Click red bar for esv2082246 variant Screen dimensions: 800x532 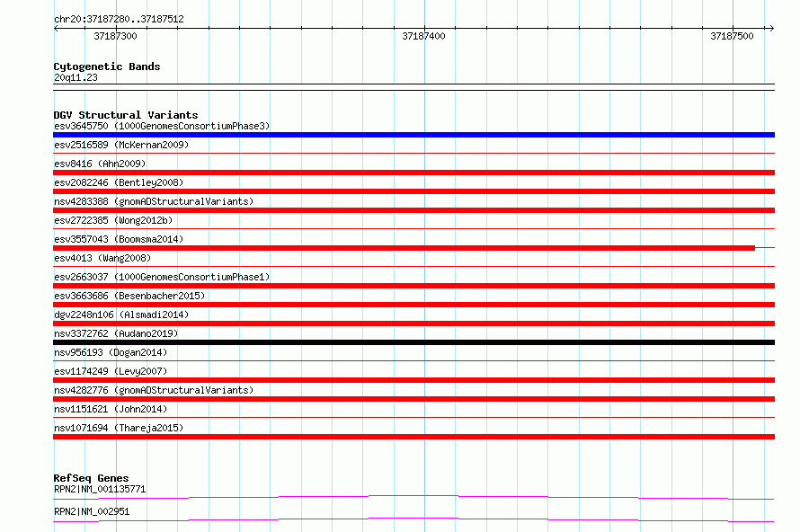[x=413, y=191]
